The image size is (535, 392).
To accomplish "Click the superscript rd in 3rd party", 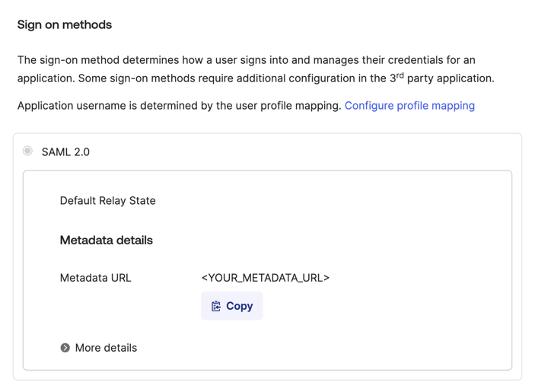I will (400, 75).
